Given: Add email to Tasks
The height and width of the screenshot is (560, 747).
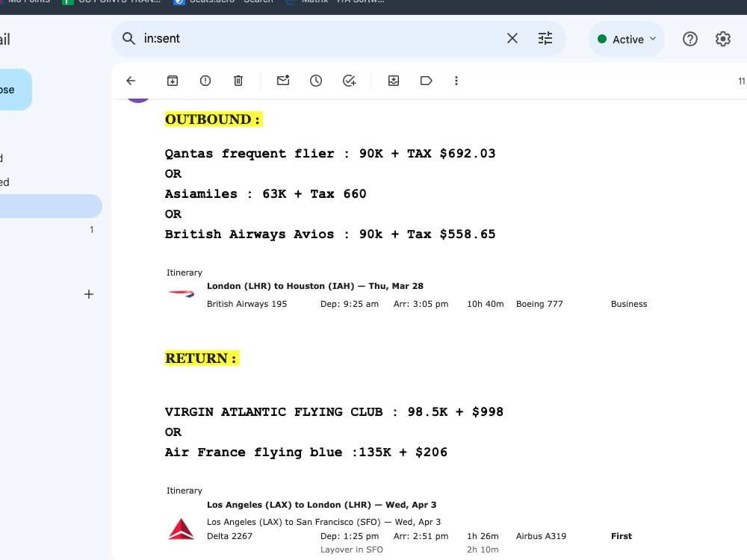Looking at the screenshot, I should (x=349, y=81).
